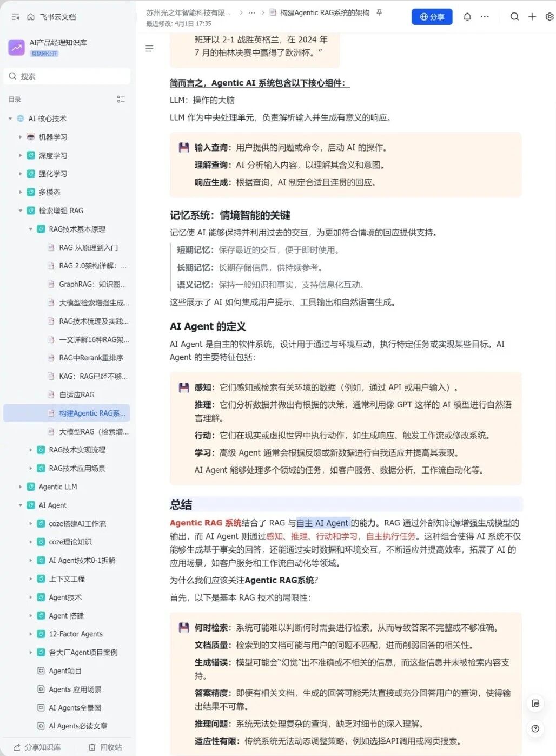Collapse the RAG技术基本原理 node arrow

[30, 229]
